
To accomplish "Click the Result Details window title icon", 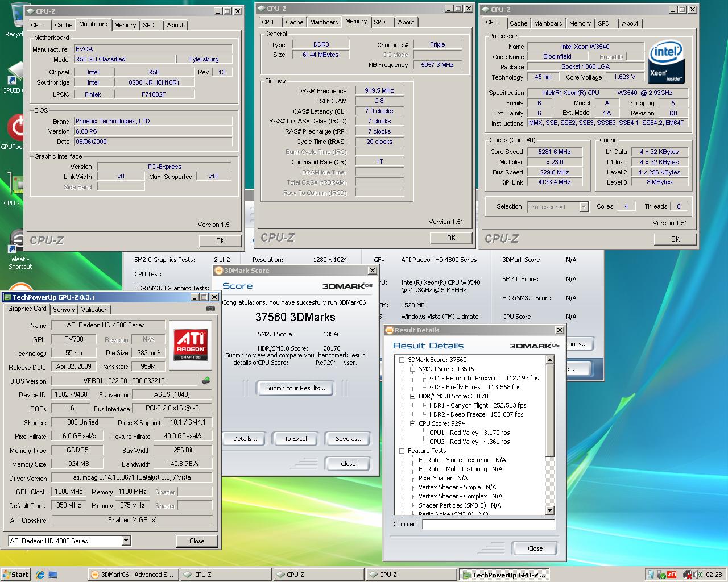I will tap(390, 330).
